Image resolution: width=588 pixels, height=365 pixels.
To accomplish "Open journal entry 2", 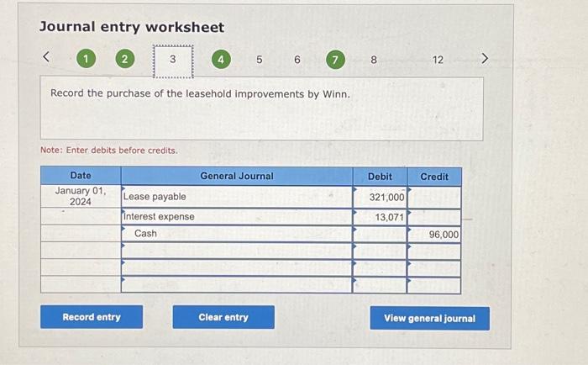I will pyautogui.click(x=125, y=59).
